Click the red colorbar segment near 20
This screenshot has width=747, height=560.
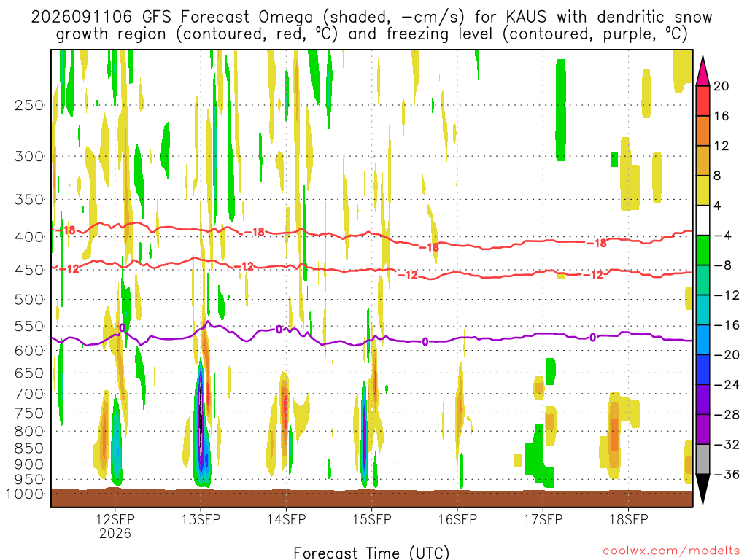(703, 101)
